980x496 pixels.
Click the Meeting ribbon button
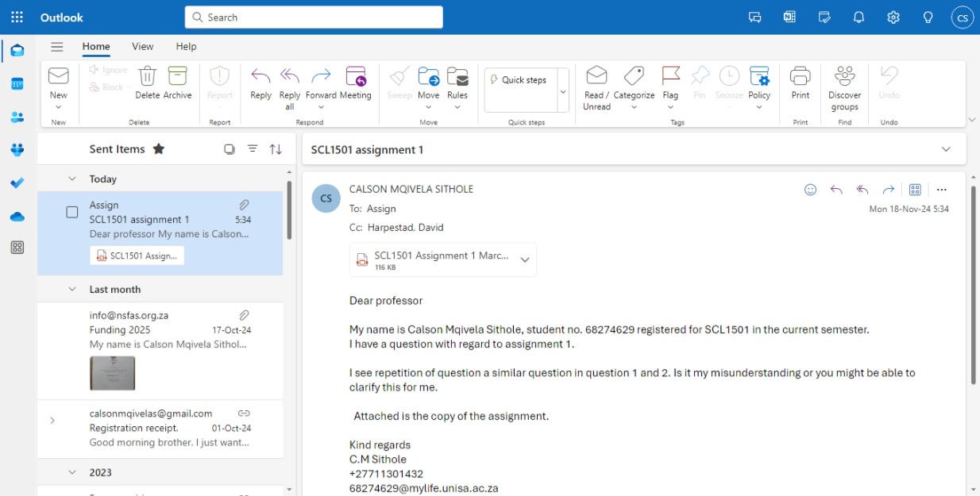(355, 83)
